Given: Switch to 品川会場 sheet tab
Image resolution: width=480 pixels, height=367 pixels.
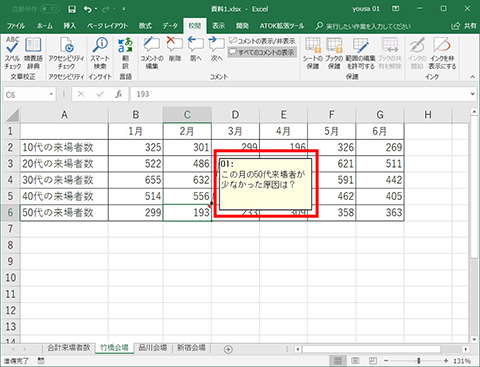Looking at the screenshot, I should tap(153, 348).
